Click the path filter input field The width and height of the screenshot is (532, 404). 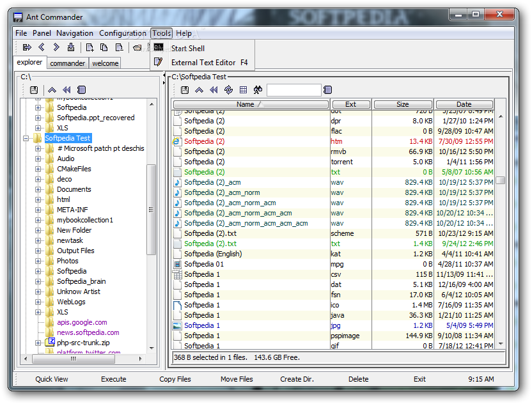tap(293, 90)
